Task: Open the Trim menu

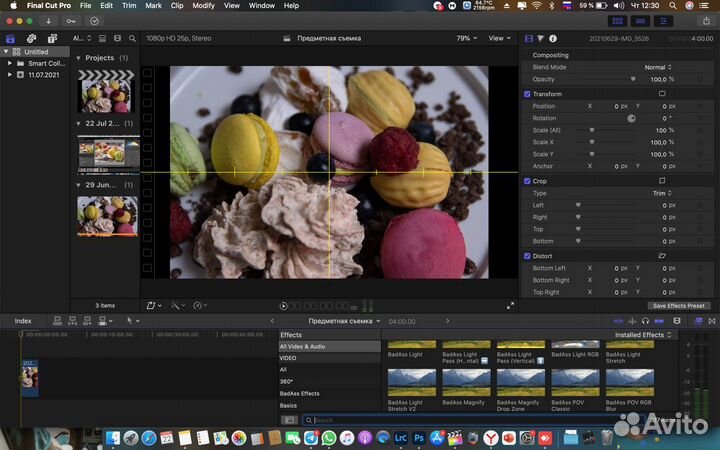Action: (129, 6)
